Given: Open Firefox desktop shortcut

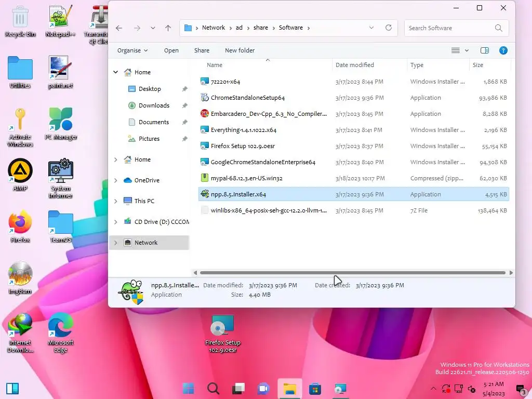Looking at the screenshot, I should click(20, 227).
